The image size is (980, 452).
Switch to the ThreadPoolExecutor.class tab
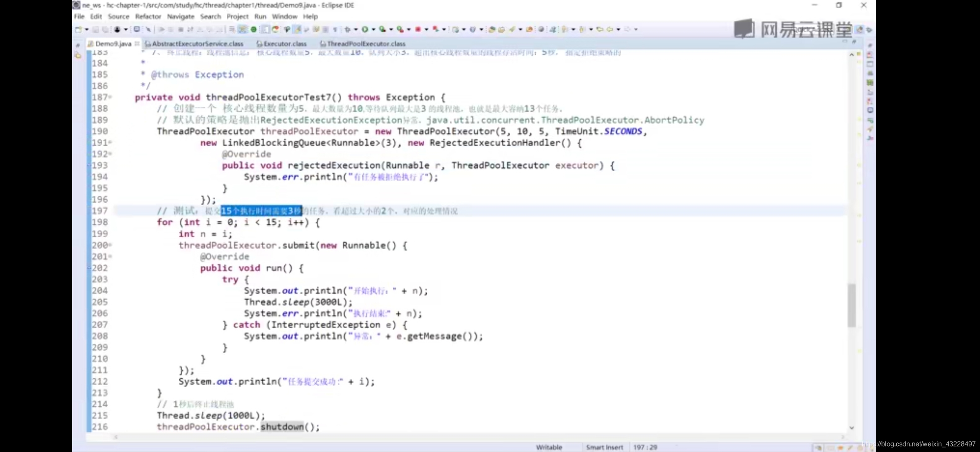coord(363,44)
